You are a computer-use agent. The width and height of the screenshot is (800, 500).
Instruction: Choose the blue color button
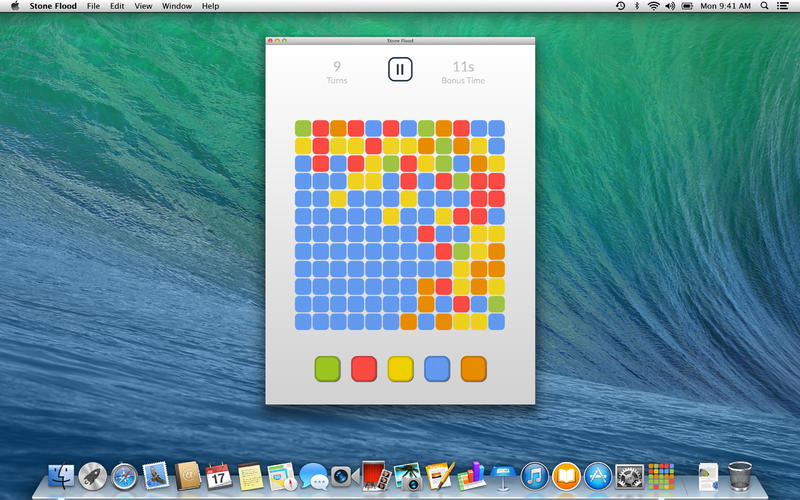pyautogui.click(x=437, y=369)
